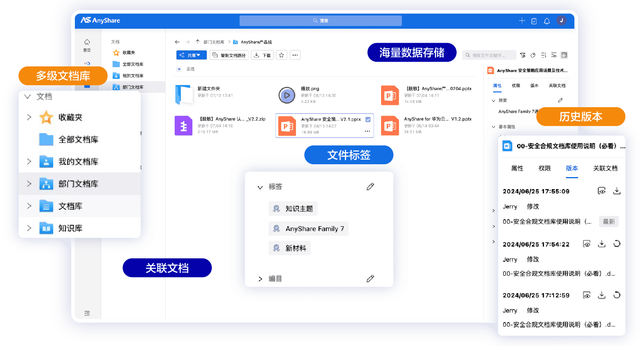Restore version 2024/06/25 17:12:59
This screenshot has width=644, height=346.
(x=617, y=295)
